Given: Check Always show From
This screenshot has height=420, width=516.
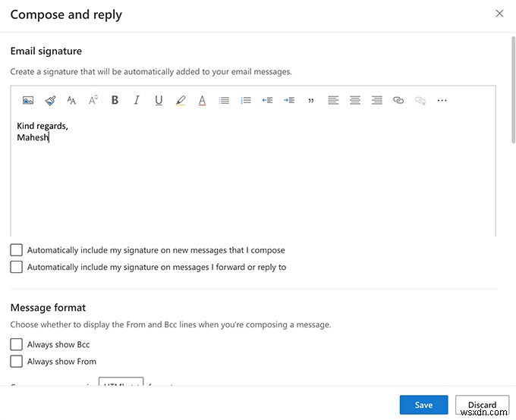Looking at the screenshot, I should point(17,362).
